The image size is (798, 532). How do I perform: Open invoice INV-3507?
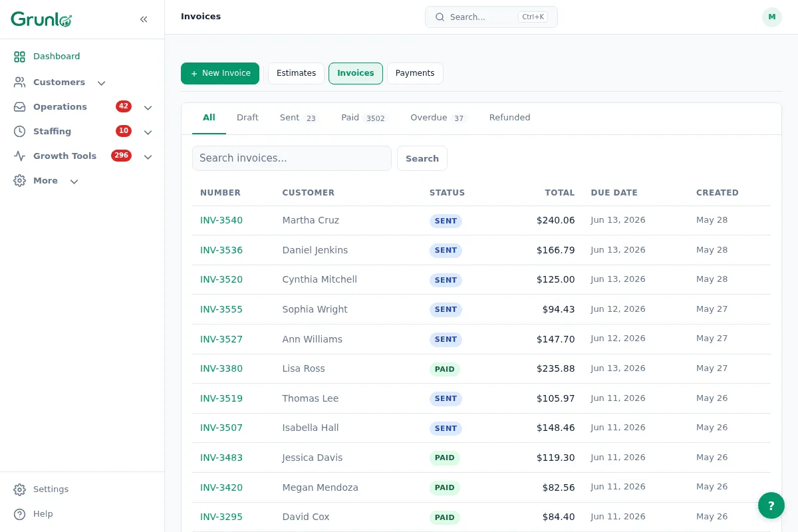221,428
